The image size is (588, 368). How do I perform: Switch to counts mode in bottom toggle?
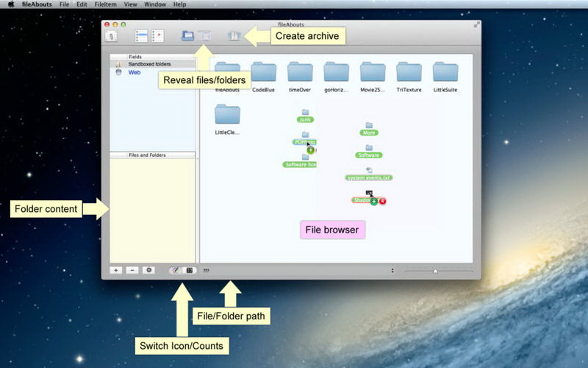point(189,270)
